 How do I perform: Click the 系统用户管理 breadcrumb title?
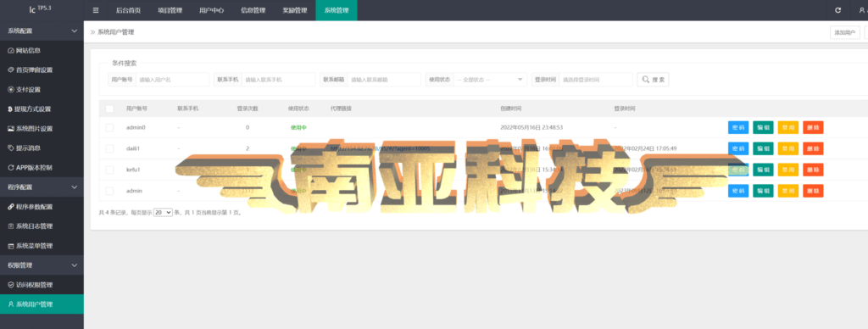[x=115, y=32]
